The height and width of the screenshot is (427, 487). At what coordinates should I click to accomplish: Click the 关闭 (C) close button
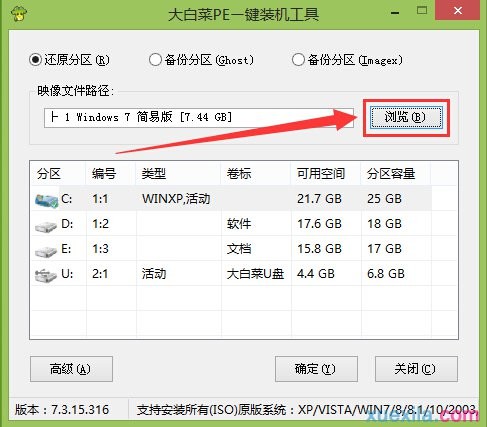(x=416, y=369)
